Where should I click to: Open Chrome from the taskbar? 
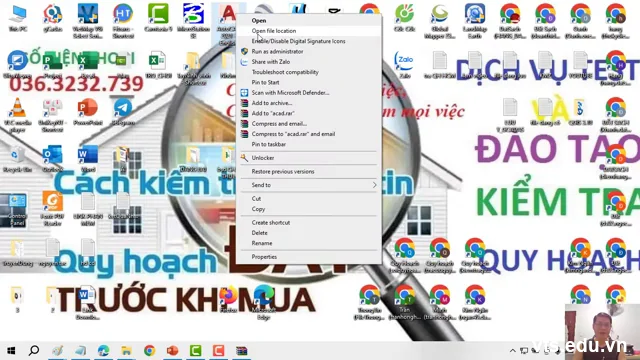point(149,351)
